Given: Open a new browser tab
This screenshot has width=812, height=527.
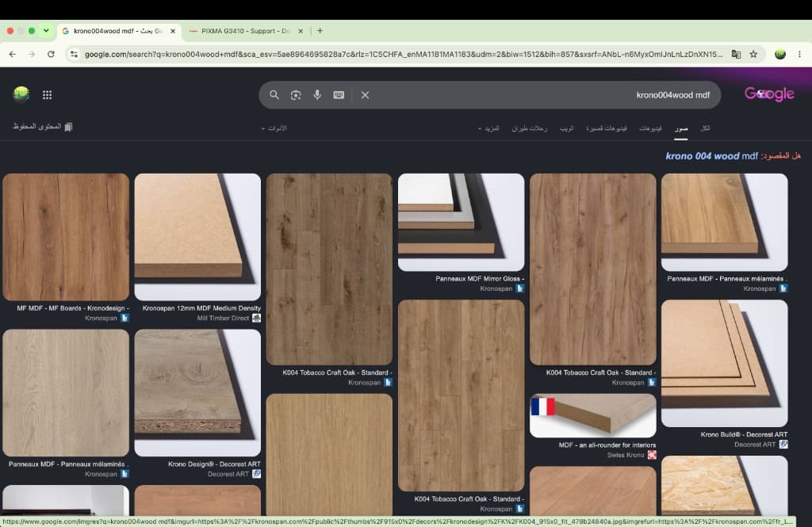Looking at the screenshot, I should click(320, 31).
